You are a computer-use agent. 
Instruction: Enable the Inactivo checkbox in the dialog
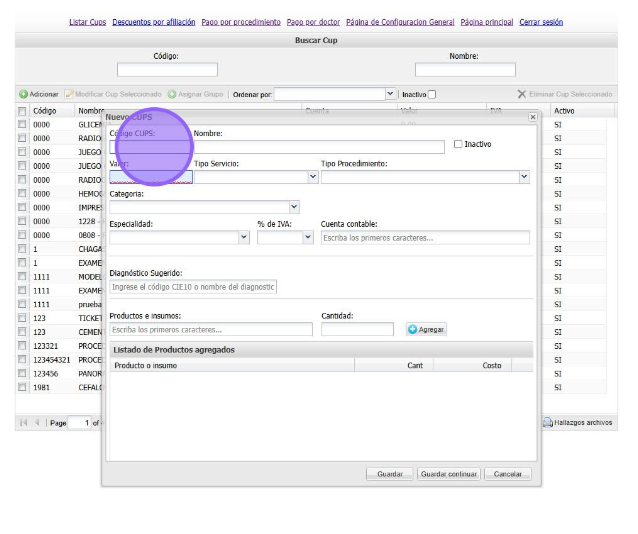[458, 144]
